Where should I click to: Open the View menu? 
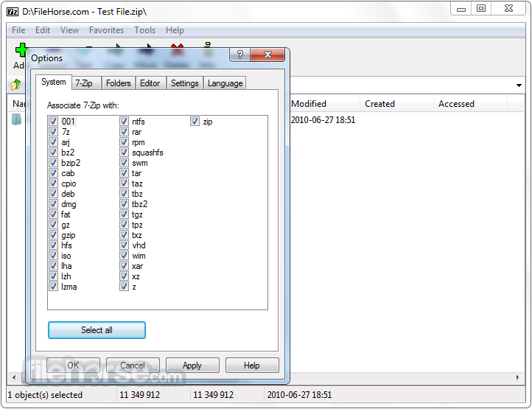click(x=69, y=30)
